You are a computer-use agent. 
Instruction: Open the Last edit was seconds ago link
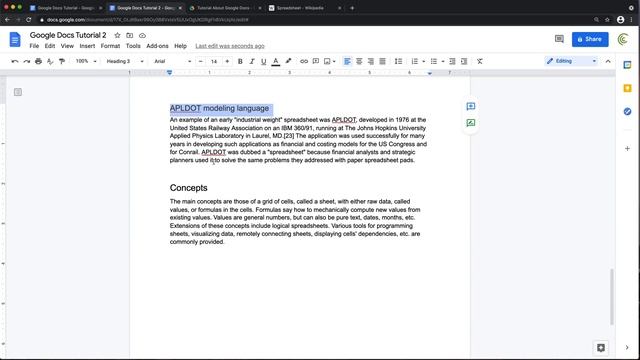[x=230, y=46]
